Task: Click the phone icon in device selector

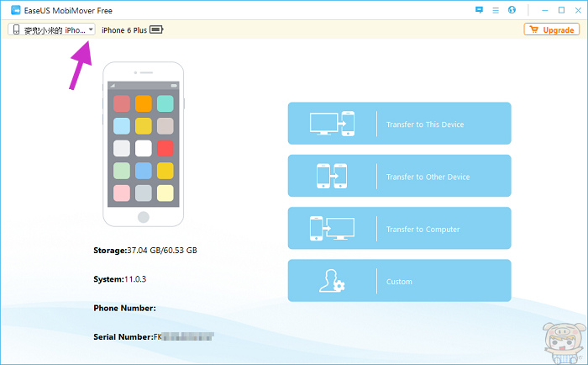Action: (16, 29)
